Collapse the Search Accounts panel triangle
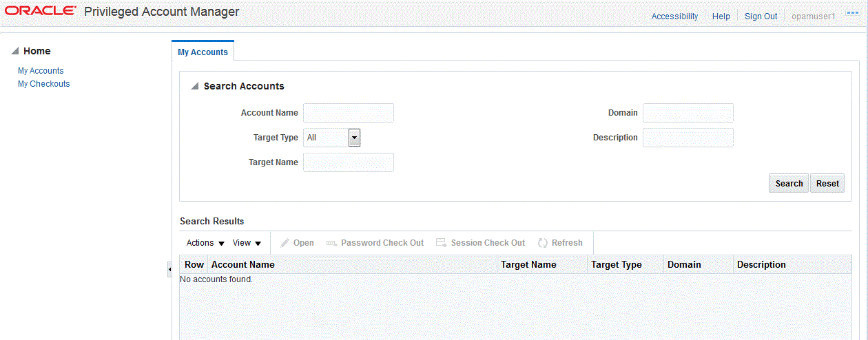The height and width of the screenshot is (340, 868). (195, 86)
